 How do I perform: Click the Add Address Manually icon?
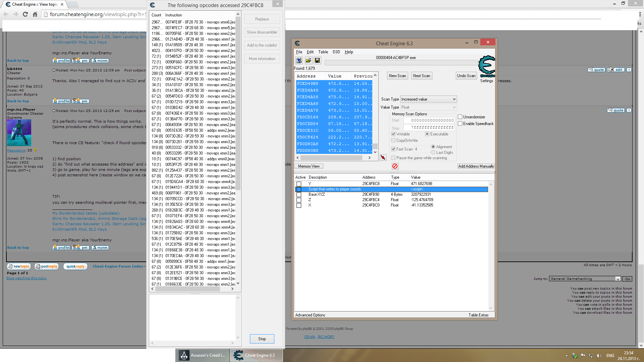(476, 166)
